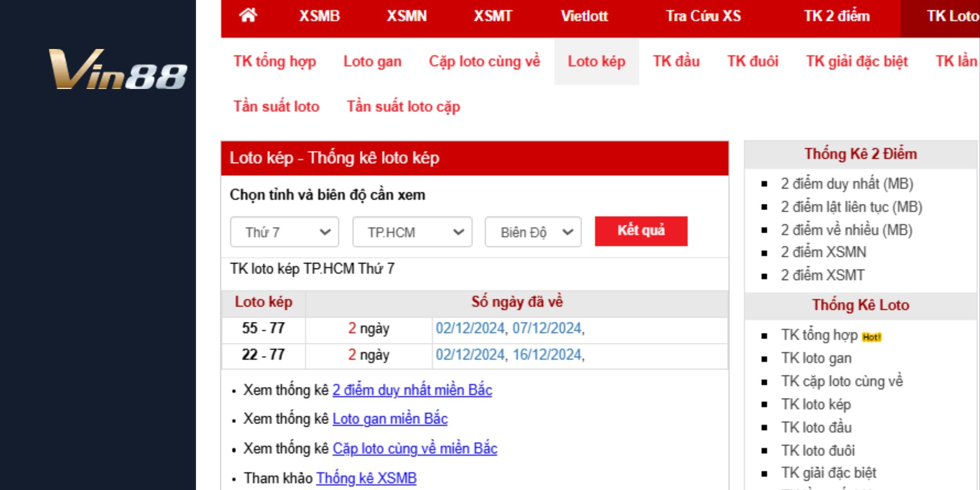The width and height of the screenshot is (980, 490).
Task: Open Cặp loto cùng về miền Bắc link
Action: click(x=415, y=449)
